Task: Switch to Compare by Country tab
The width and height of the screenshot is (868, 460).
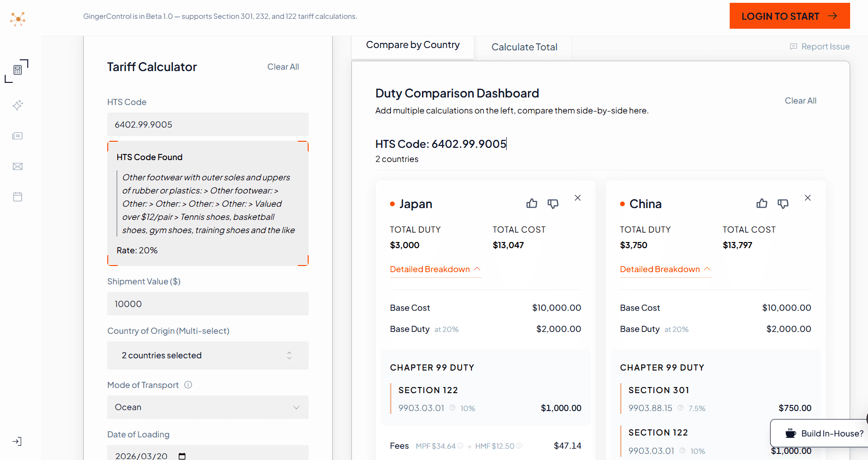Action: (413, 45)
